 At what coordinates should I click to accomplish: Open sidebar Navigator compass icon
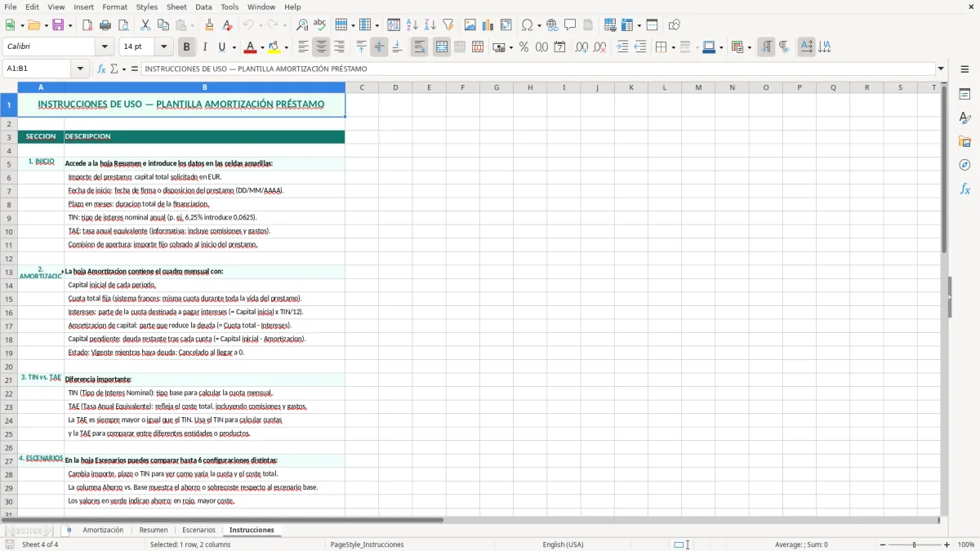[x=964, y=165]
